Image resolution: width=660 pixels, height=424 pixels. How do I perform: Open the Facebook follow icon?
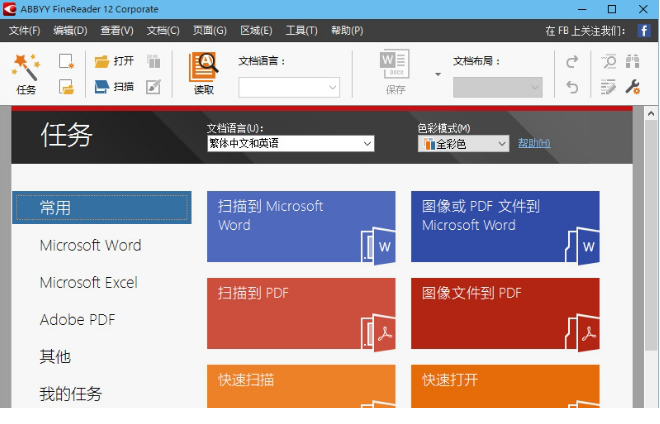tap(644, 30)
